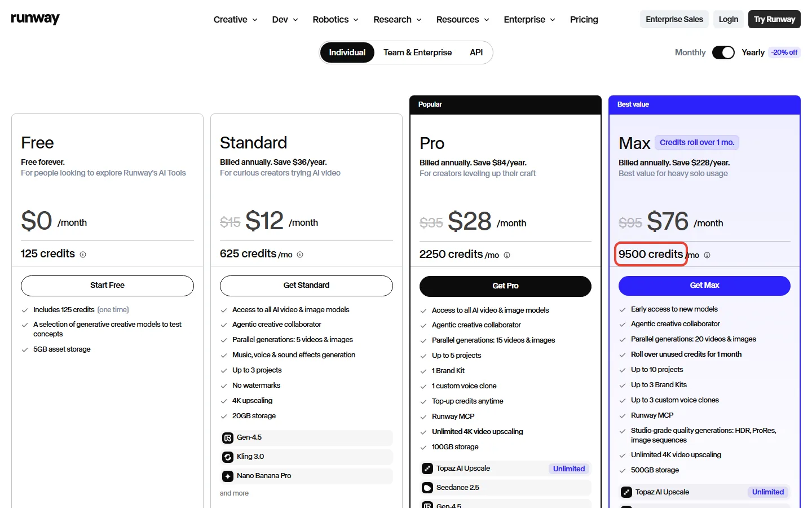The width and height of the screenshot is (812, 508).
Task: Expand the Dev navigation menu
Action: click(x=285, y=19)
